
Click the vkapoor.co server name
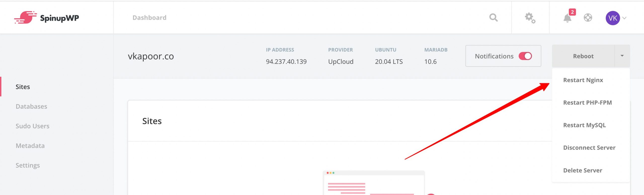click(151, 56)
